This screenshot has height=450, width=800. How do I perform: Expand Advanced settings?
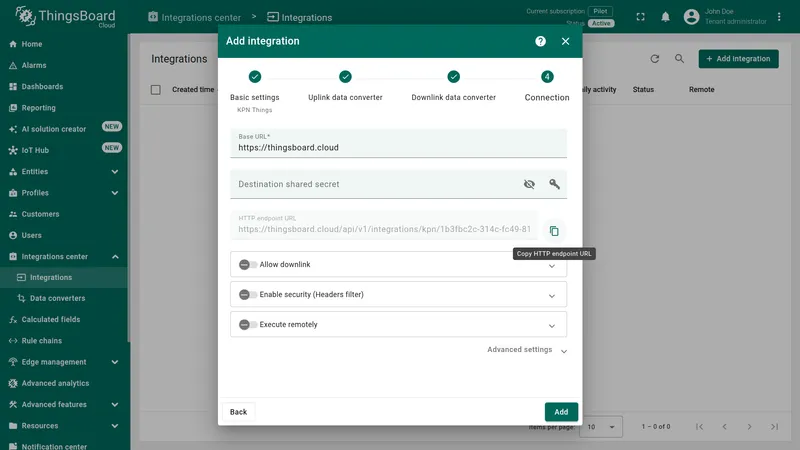[527, 350]
